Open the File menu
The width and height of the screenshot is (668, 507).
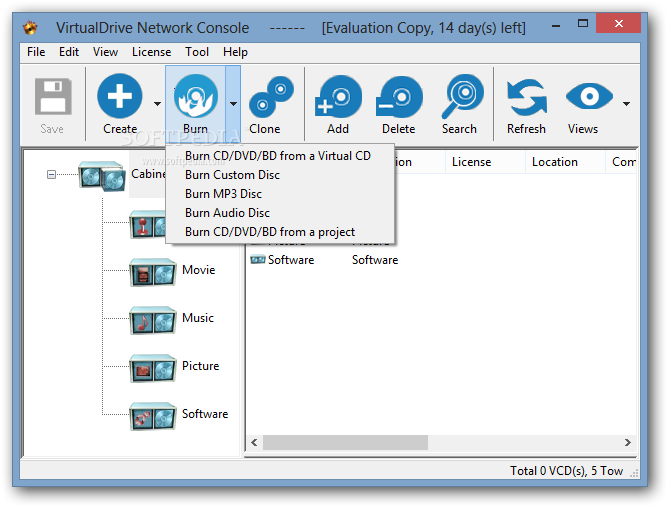[36, 52]
